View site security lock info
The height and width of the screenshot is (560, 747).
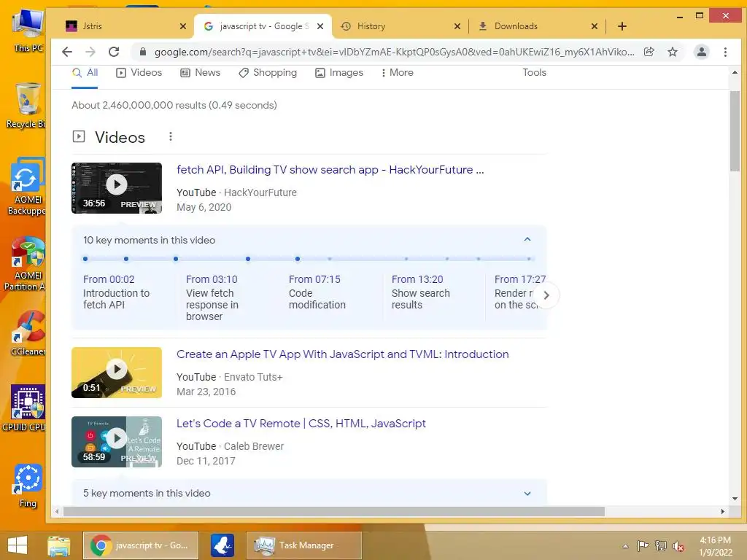(x=142, y=52)
